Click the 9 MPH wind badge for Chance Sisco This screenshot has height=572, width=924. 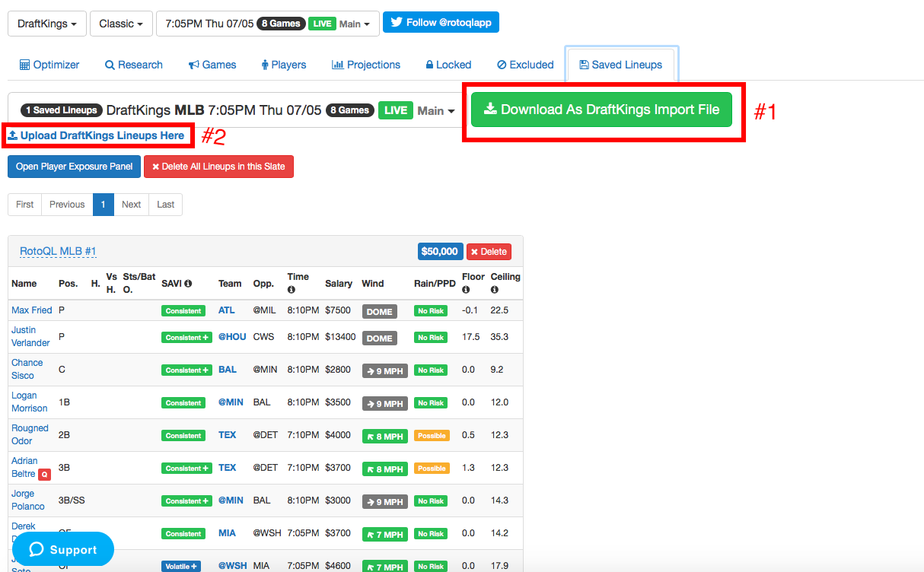coord(385,370)
